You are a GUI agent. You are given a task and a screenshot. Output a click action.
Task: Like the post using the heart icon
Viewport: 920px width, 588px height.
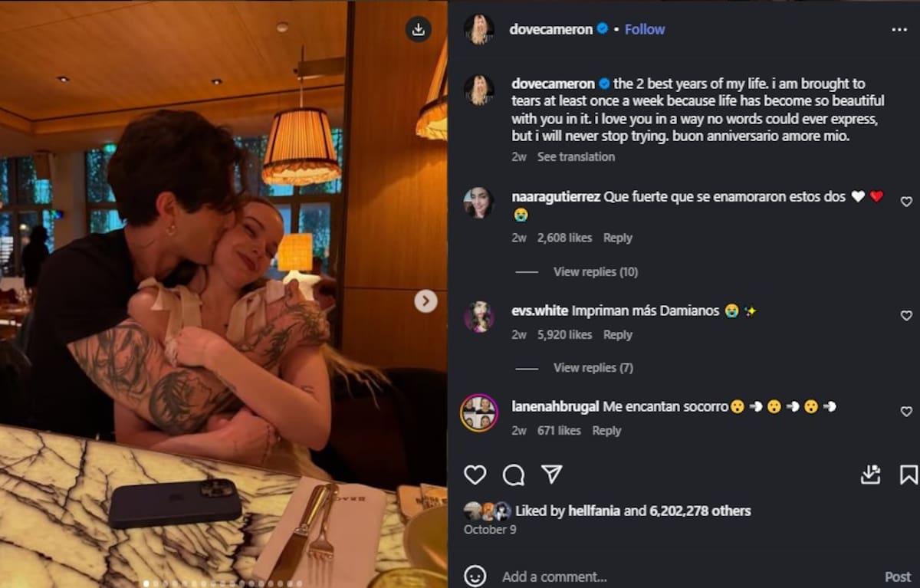474,475
